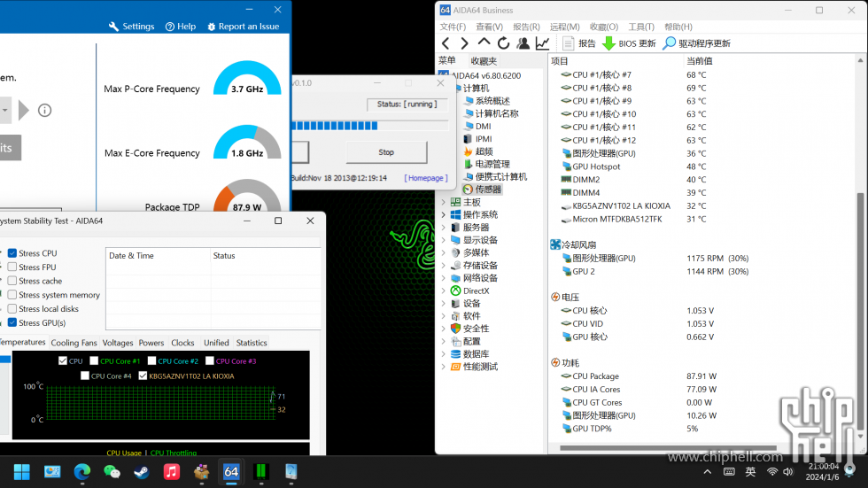Expand the 操作系统 tree node
The image size is (868, 488).
(x=444, y=214)
